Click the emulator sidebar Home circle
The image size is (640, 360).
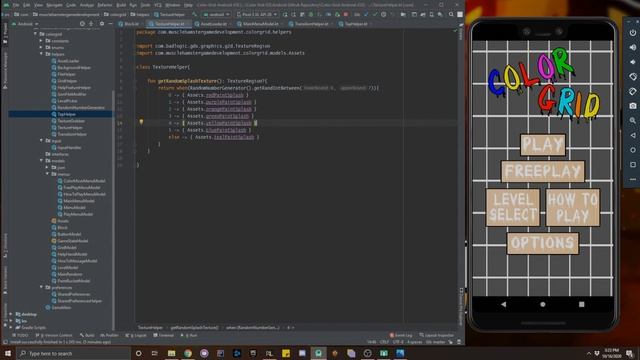point(633,150)
